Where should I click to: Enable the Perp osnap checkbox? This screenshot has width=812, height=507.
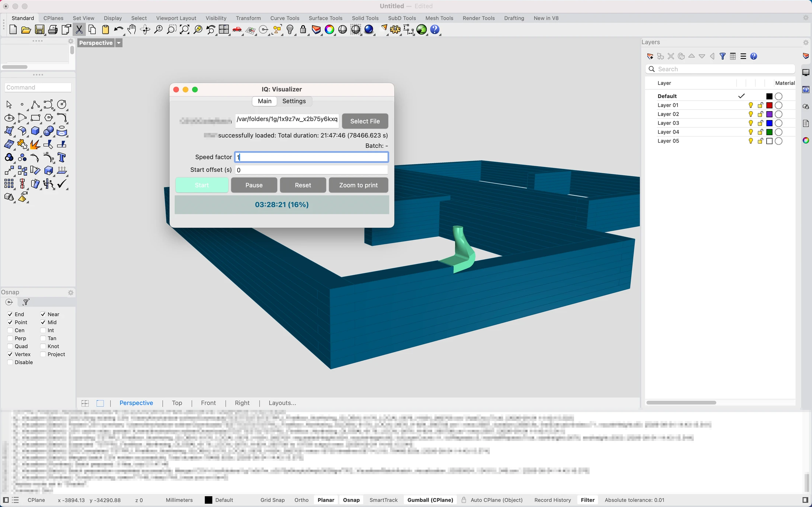[x=10, y=338]
